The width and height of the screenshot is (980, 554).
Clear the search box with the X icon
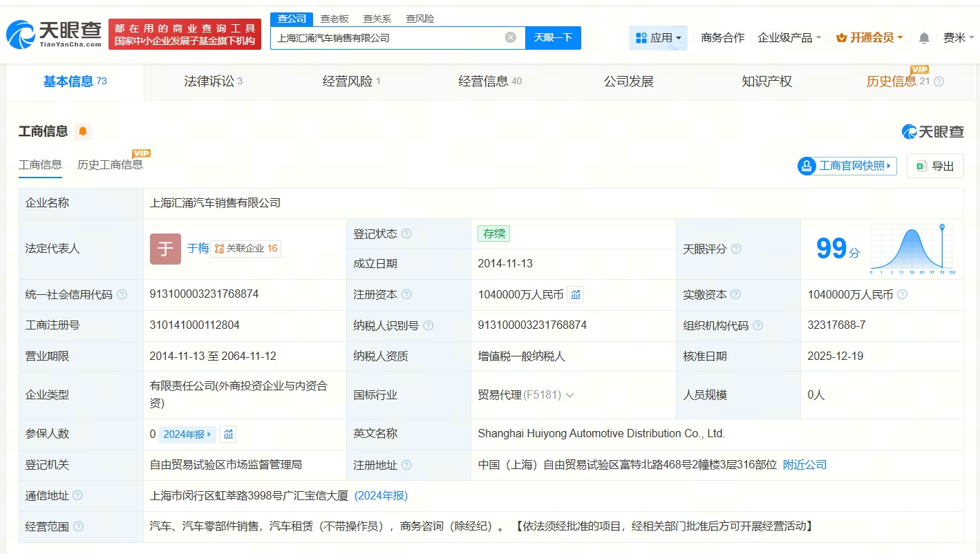point(511,37)
